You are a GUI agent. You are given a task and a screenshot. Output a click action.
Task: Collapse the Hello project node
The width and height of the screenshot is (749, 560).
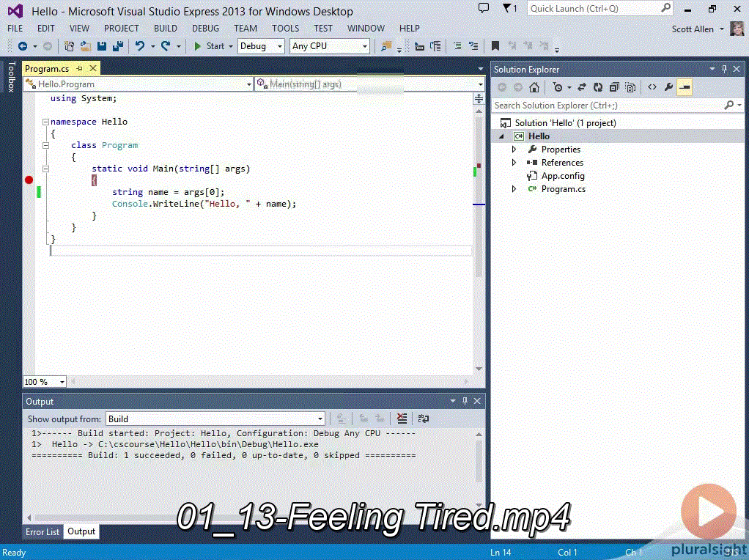501,136
